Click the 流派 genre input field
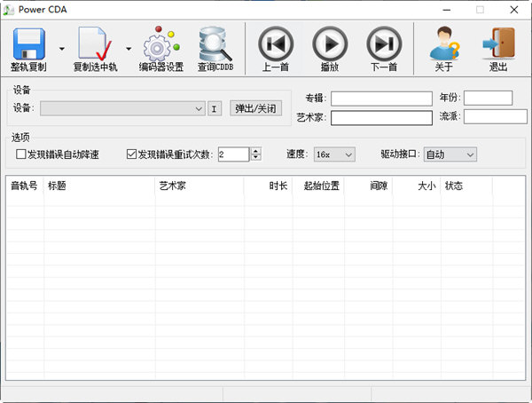Image resolution: width=532 pixels, height=403 pixels. (496, 116)
